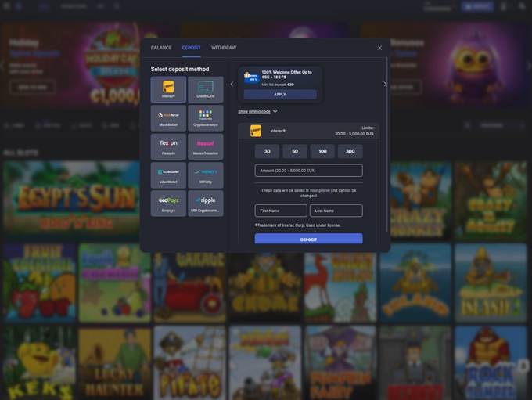Click the Amount input field
The image size is (532, 400).
pyautogui.click(x=308, y=171)
